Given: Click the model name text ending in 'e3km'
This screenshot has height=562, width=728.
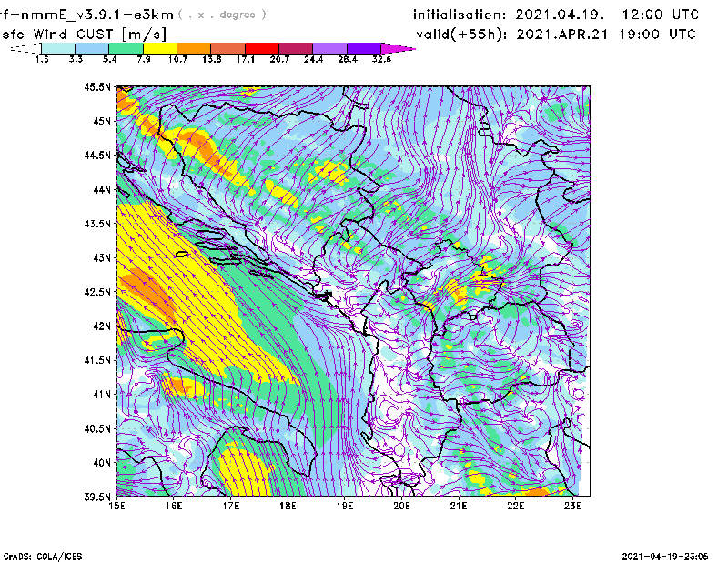Looking at the screenshot, I should 86,15.
